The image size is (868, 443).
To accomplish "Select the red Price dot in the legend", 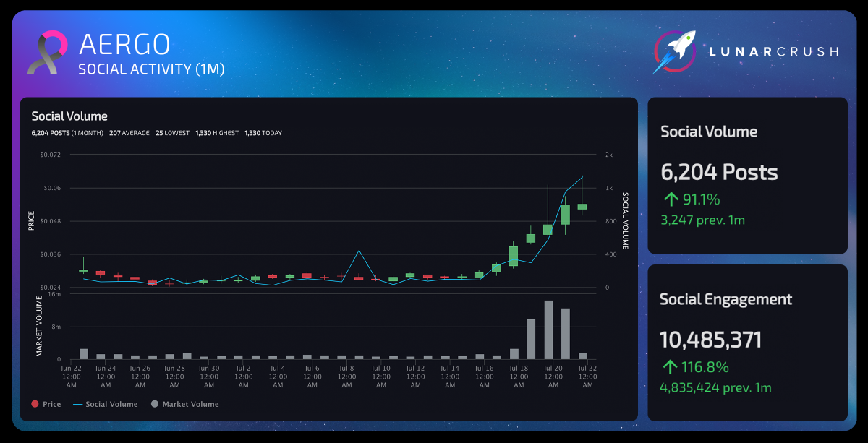I will click(x=33, y=404).
